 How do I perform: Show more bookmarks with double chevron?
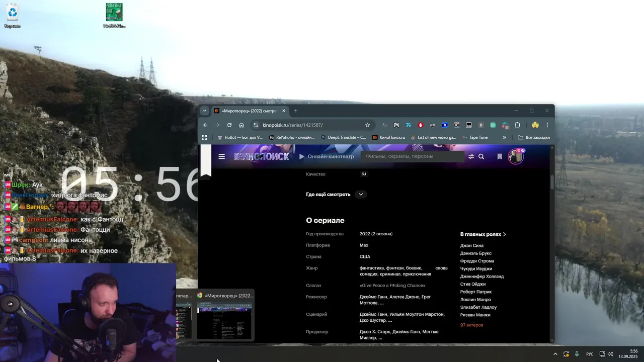point(504,137)
